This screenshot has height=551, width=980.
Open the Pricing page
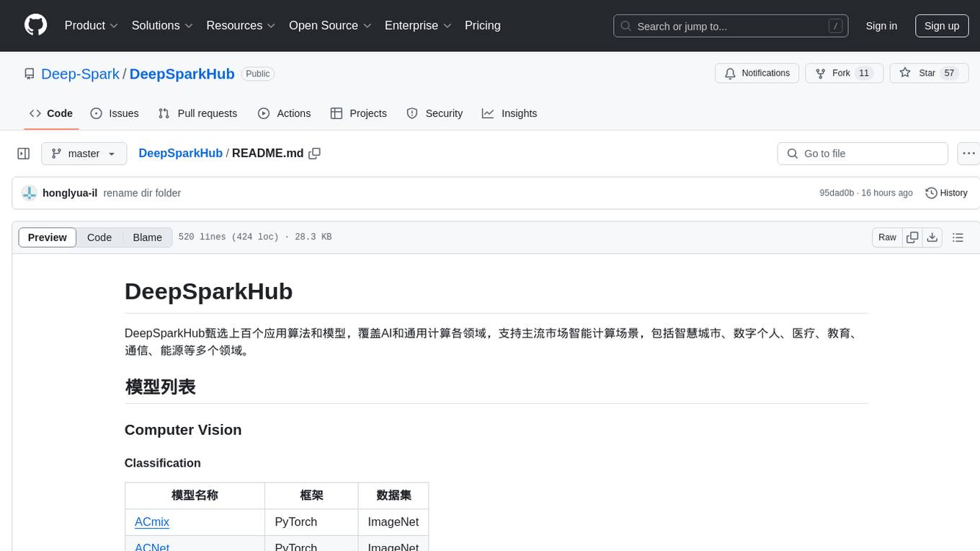[483, 25]
